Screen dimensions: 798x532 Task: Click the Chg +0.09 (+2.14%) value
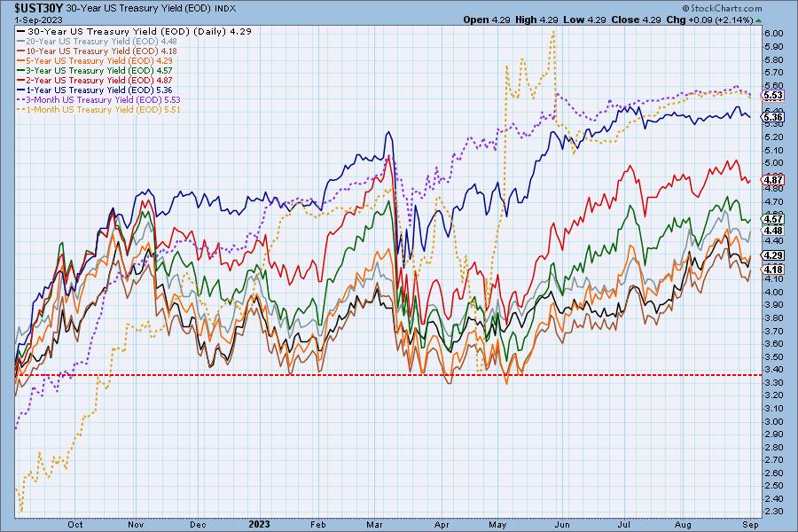tap(709, 20)
